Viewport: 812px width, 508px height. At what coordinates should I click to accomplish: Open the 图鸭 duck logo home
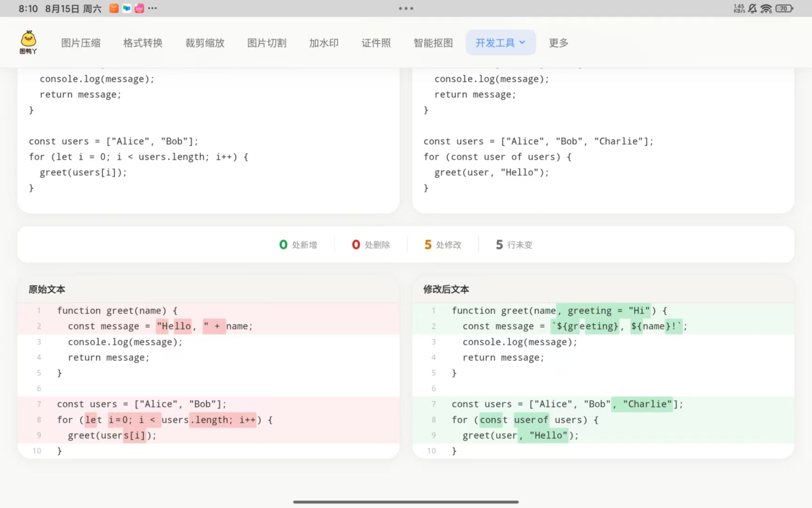[28, 42]
